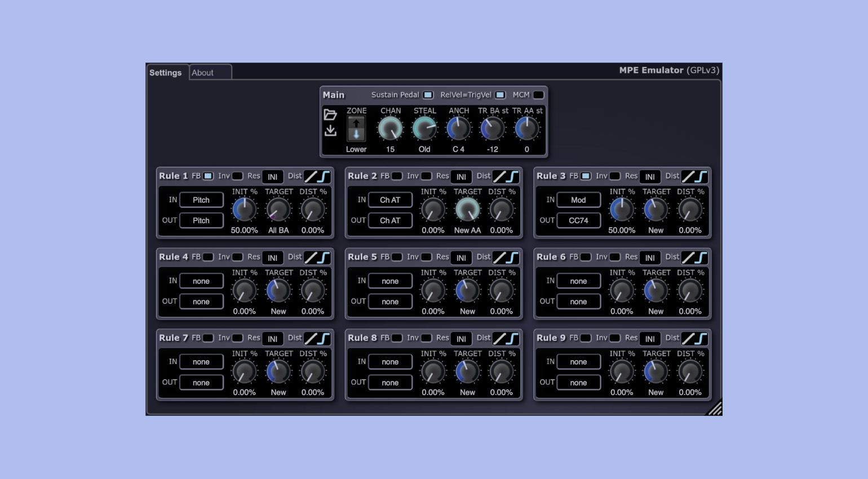
Task: Click the save/download preset icon
Action: tap(330, 131)
